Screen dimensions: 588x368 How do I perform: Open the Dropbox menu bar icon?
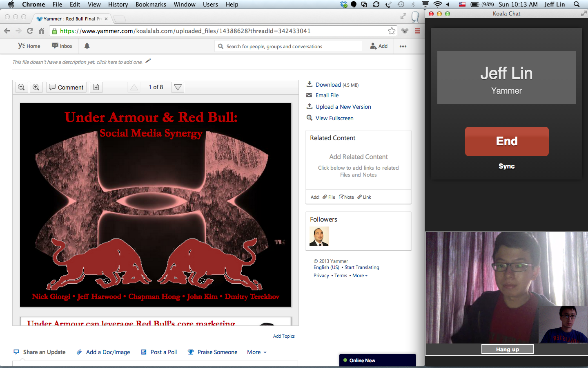click(x=344, y=4)
